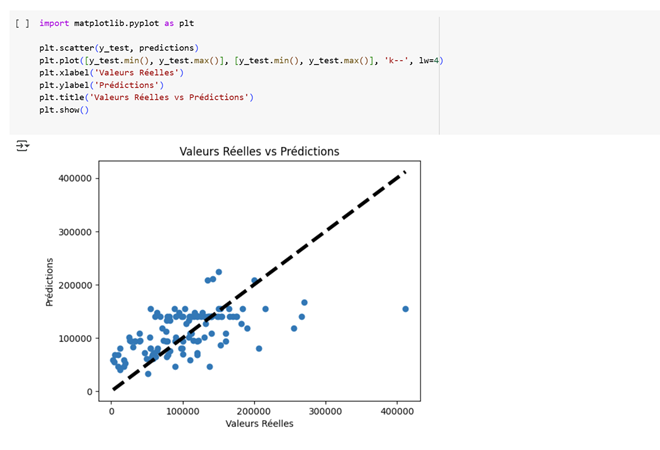Click the vertical ruler line in code editor

(x=439, y=70)
